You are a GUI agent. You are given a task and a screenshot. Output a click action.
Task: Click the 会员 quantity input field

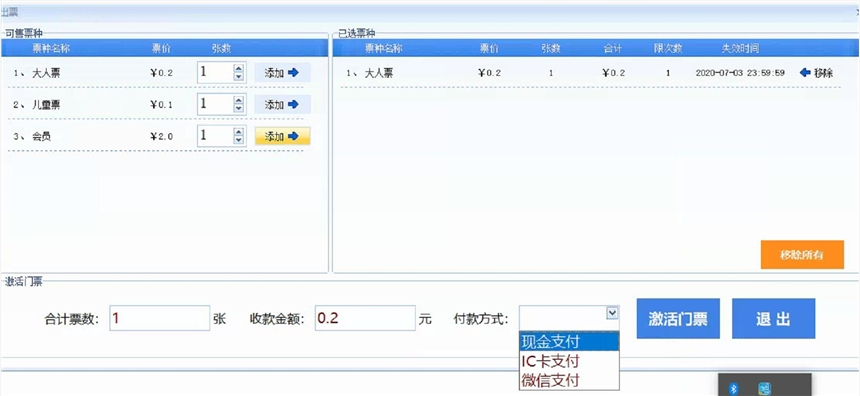click(x=215, y=136)
